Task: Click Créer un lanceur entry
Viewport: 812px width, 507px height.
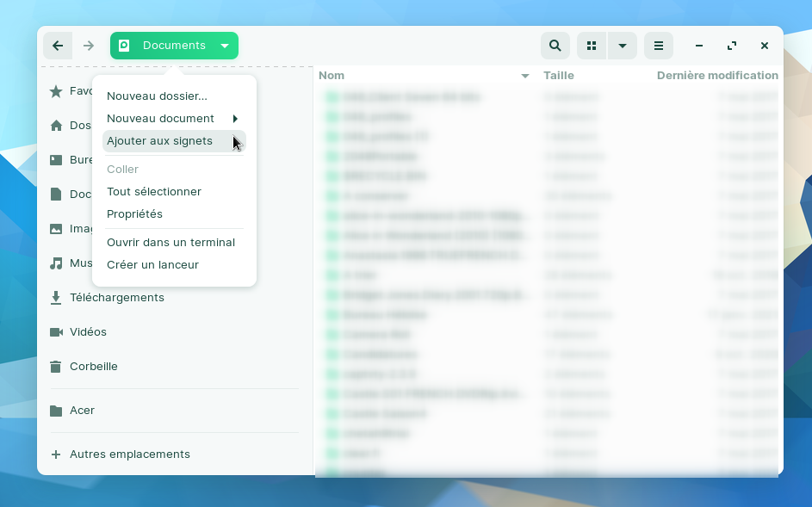Action: (152, 265)
